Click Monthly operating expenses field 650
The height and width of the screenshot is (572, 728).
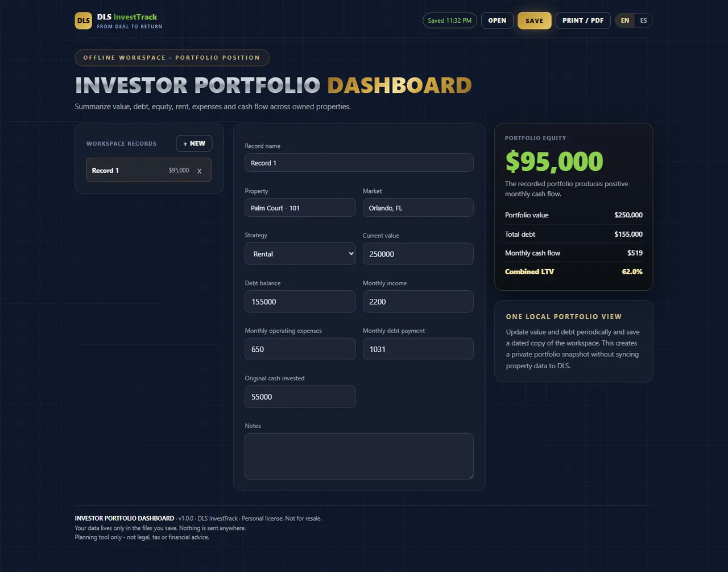pyautogui.click(x=300, y=349)
